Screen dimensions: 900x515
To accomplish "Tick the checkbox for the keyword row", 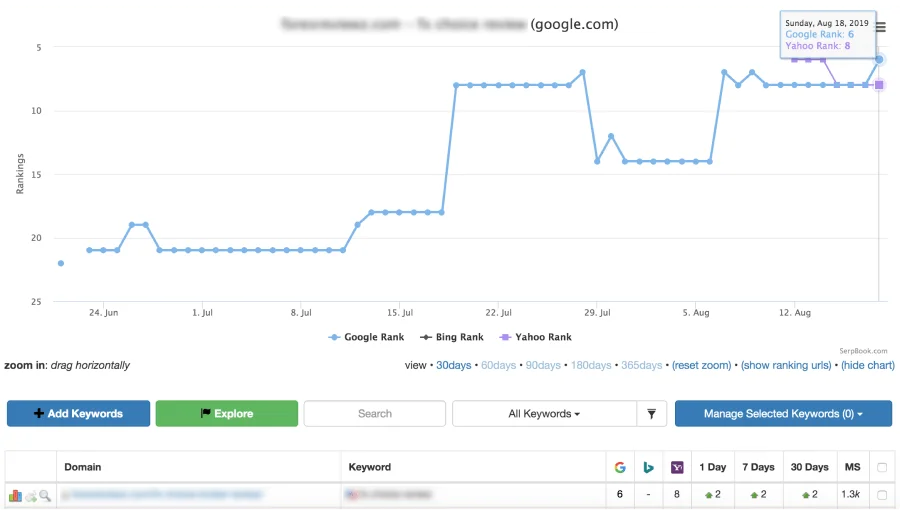I will (881, 495).
